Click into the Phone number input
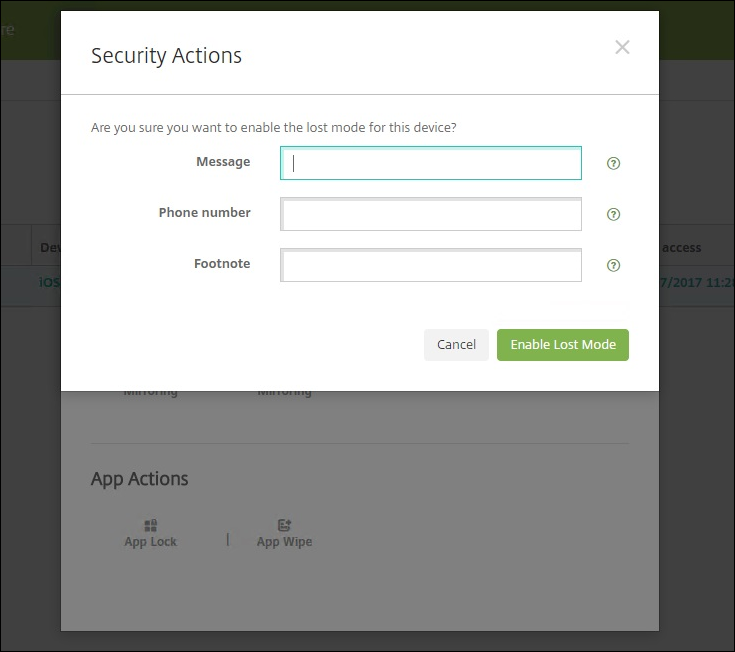Image resolution: width=735 pixels, height=652 pixels. (431, 214)
